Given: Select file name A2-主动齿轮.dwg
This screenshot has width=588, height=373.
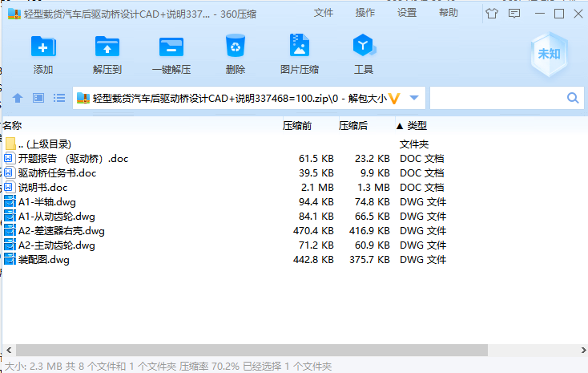Looking at the screenshot, I should pos(57,245).
